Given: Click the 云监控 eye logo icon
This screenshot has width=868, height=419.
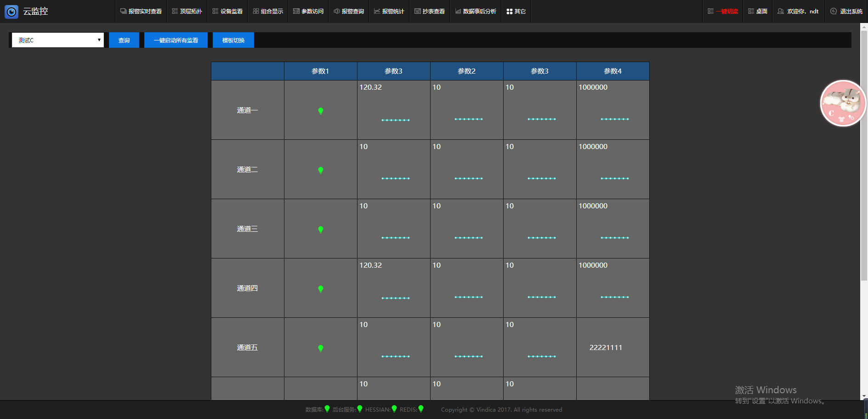Looking at the screenshot, I should 11,11.
